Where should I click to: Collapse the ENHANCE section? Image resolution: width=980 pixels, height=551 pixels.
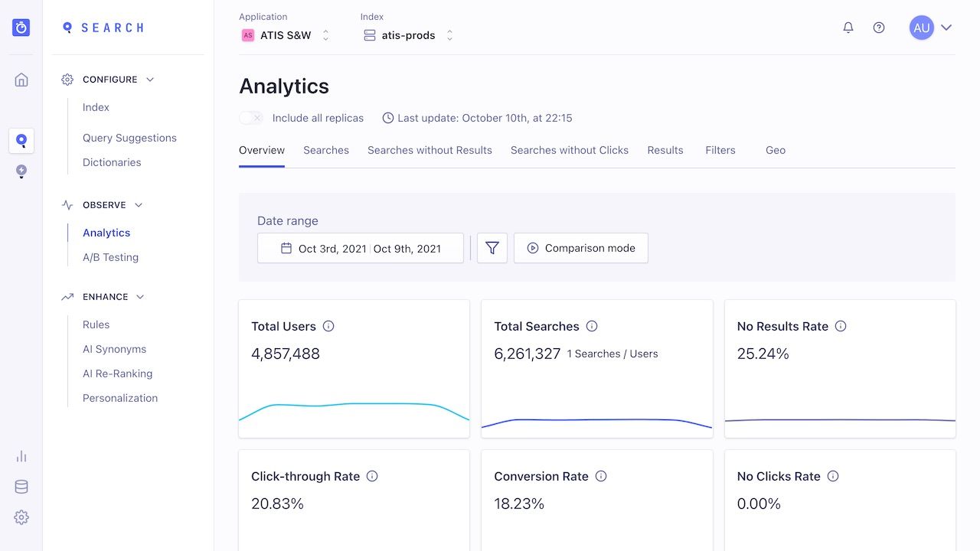pos(140,297)
